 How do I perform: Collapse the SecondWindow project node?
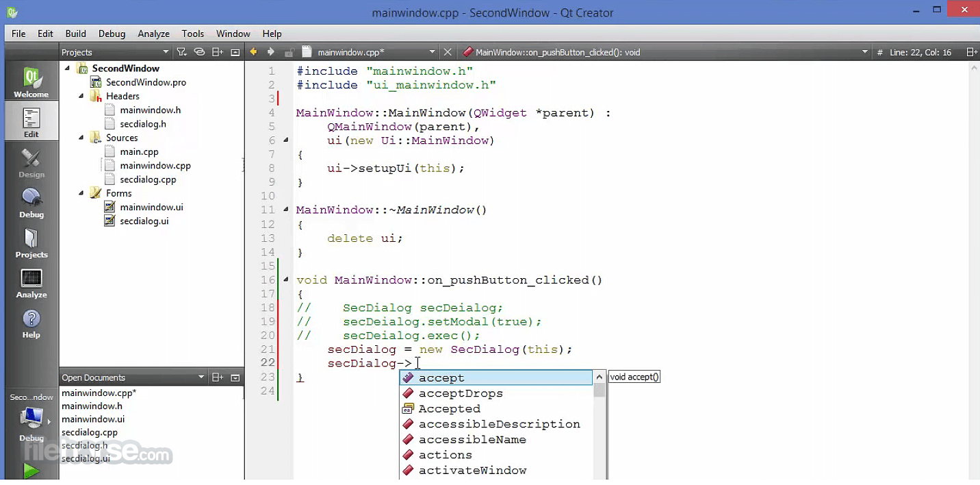(x=68, y=68)
